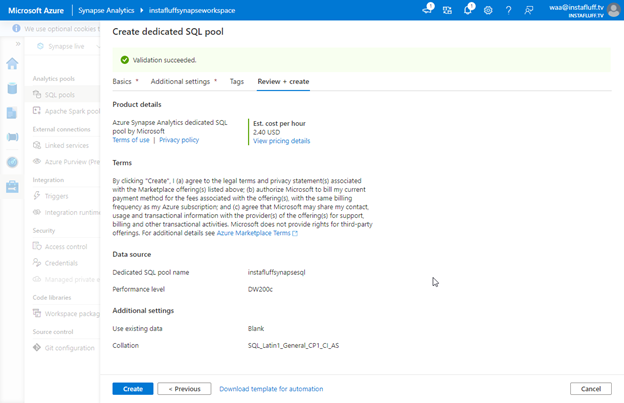Open the notifications bell icon
Image resolution: width=624 pixels, height=403 pixels.
(x=468, y=10)
